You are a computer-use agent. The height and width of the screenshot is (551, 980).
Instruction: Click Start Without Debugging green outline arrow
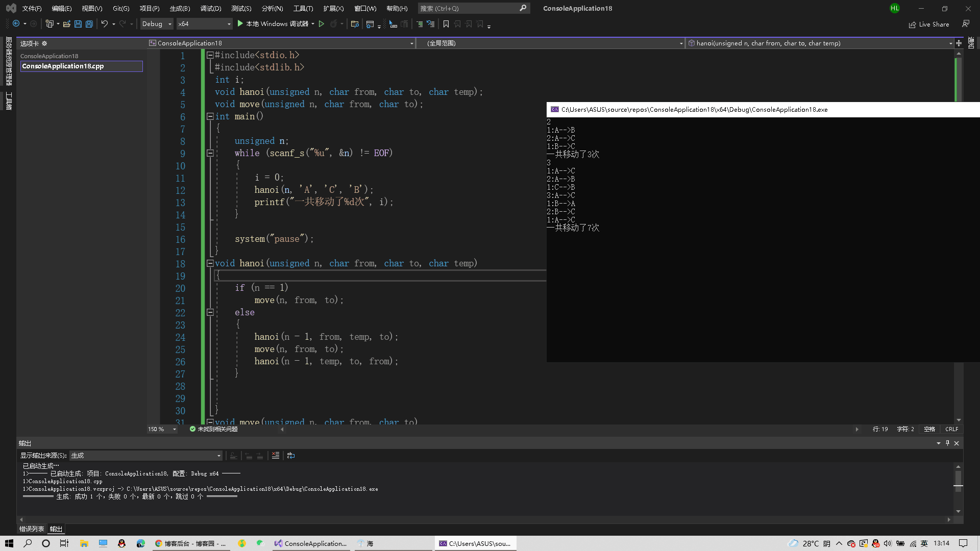[x=322, y=24]
